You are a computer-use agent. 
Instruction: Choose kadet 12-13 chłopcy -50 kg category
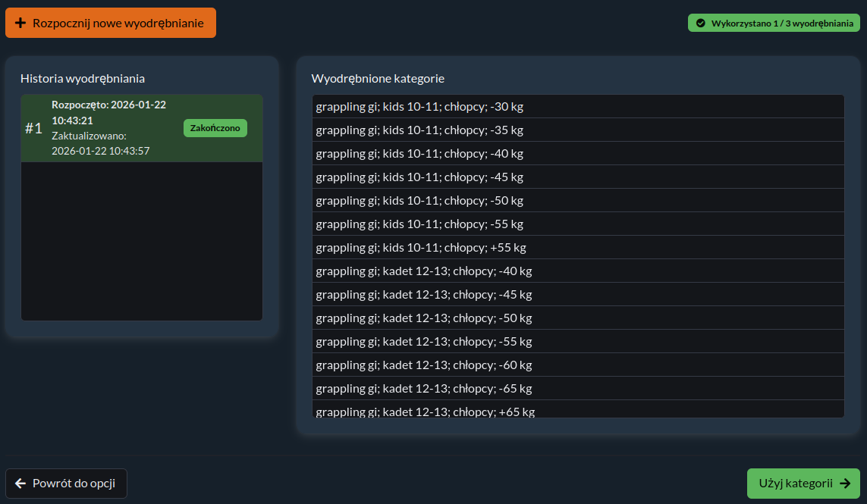577,318
